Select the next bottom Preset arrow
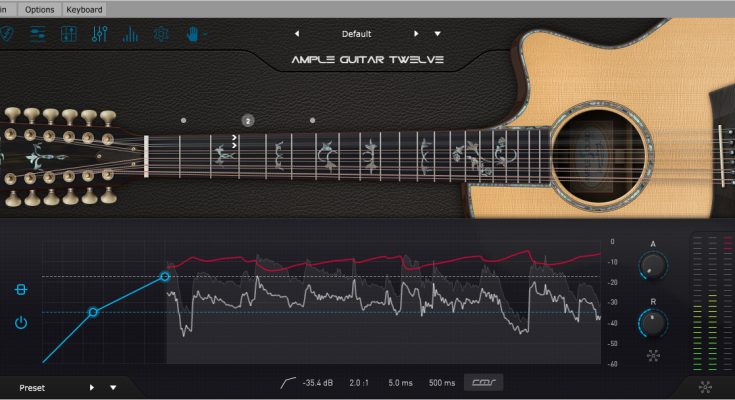The image size is (735, 400). [x=91, y=387]
